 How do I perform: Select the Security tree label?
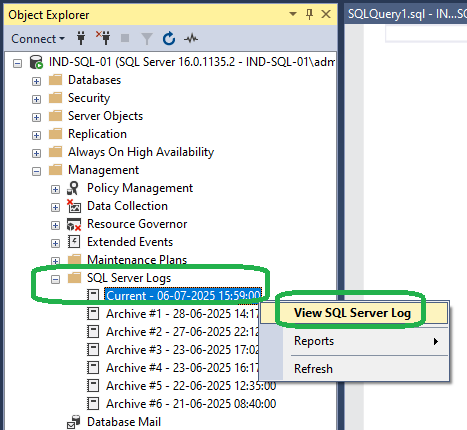pyautogui.click(x=89, y=98)
